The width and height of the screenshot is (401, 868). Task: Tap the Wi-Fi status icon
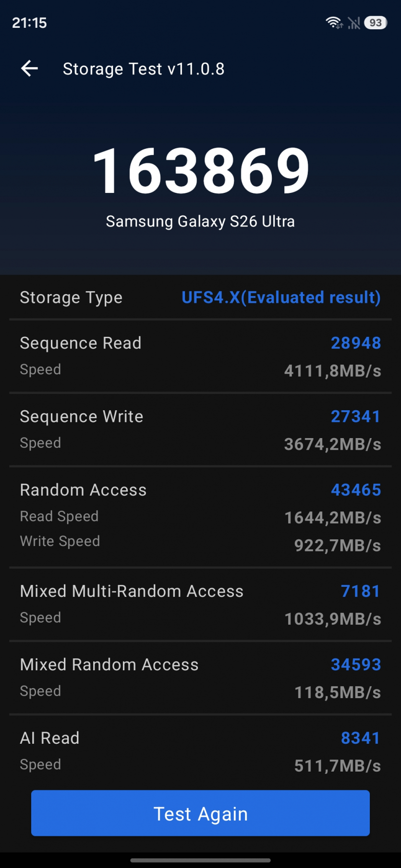pos(334,23)
